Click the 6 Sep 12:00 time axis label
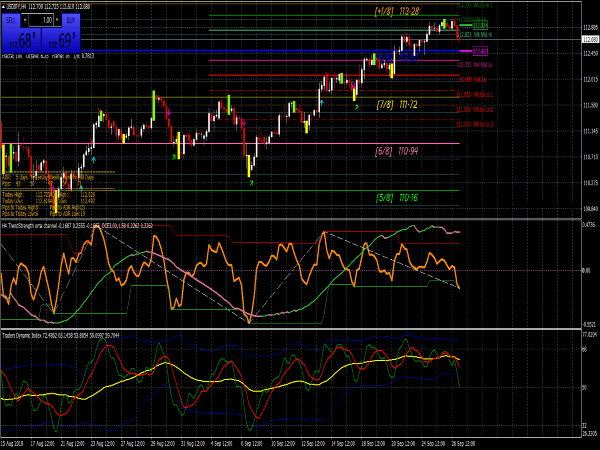Screen dimensions: 600x450 (x=252, y=444)
